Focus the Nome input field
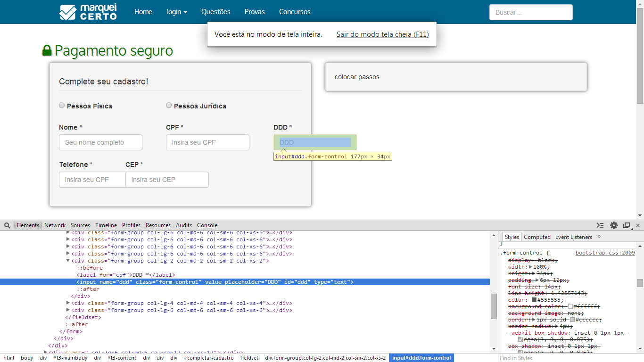This screenshot has height=362, width=644. [100, 142]
